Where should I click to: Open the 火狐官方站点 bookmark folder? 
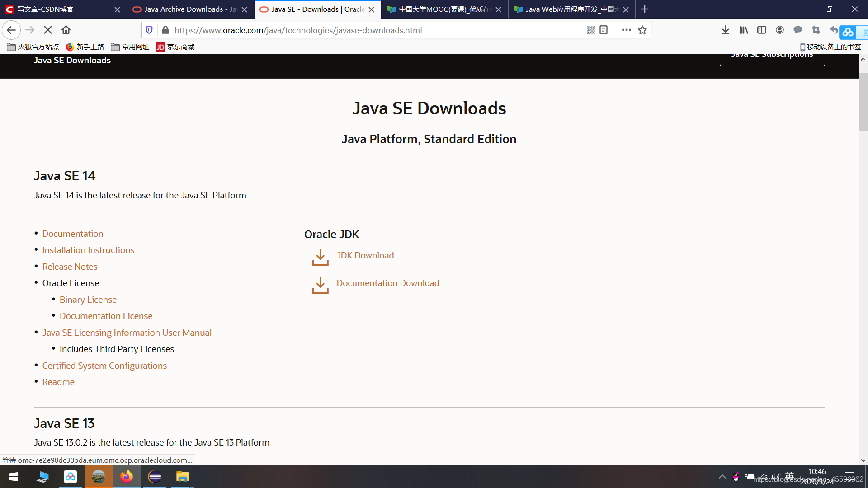tap(33, 47)
